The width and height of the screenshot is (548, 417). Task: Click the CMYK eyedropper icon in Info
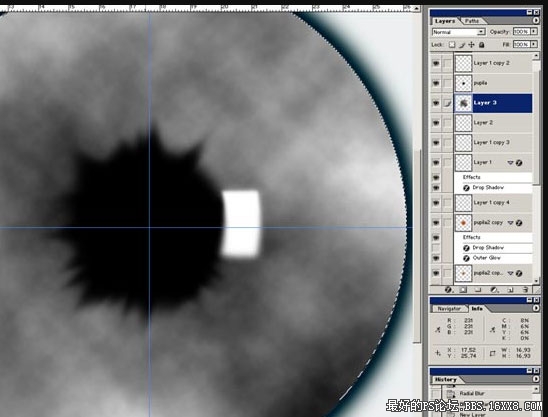pos(492,329)
